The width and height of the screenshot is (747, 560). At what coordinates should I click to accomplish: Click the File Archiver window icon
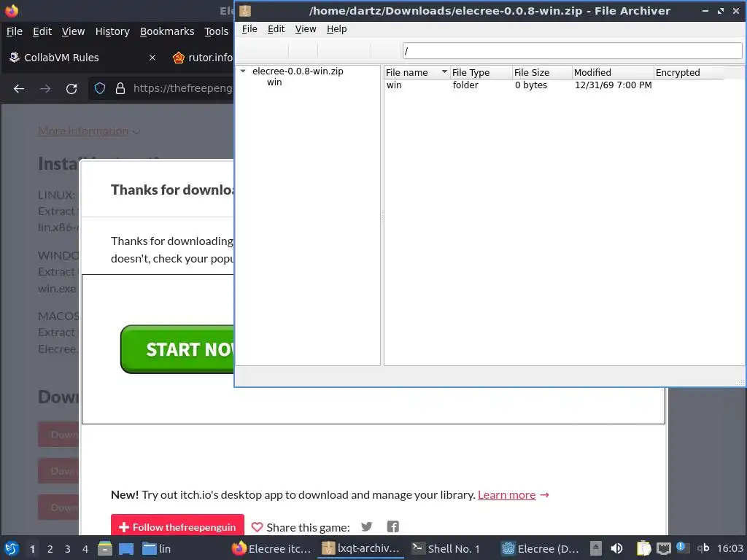(245, 10)
